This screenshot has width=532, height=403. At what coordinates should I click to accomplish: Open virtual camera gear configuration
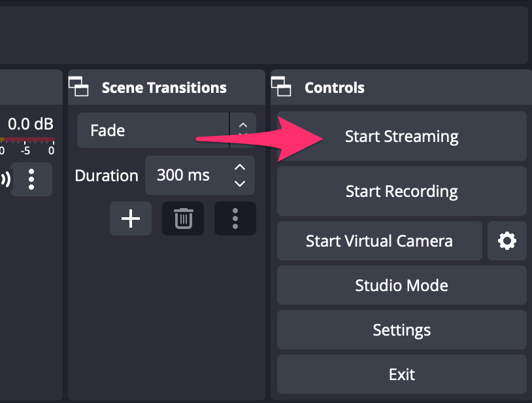coord(507,241)
